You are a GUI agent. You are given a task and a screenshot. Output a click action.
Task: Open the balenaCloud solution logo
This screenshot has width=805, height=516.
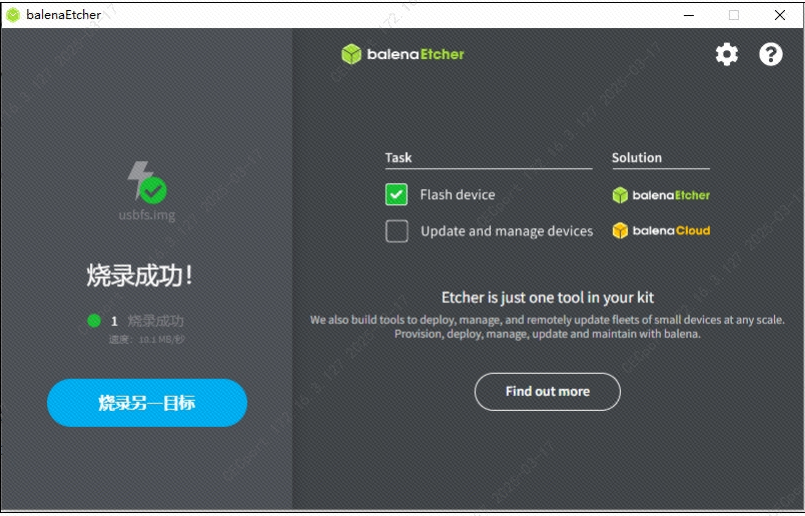tap(661, 231)
